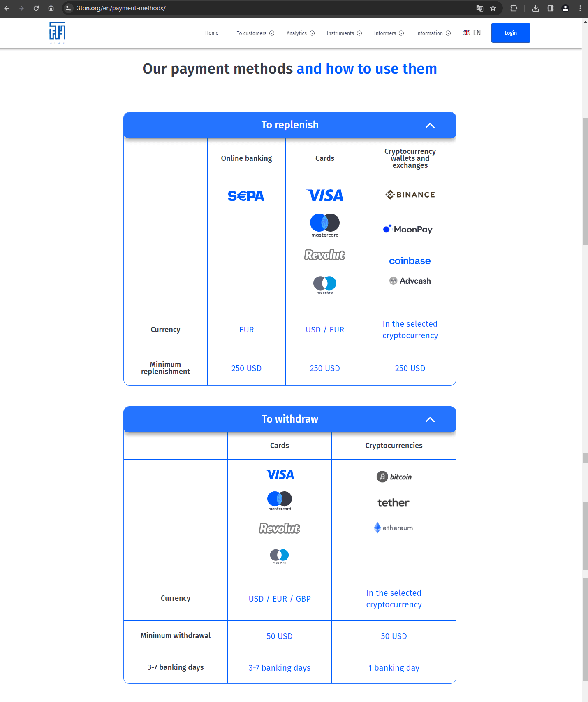Open the EN language selector
This screenshot has height=702, width=588.
click(x=472, y=33)
